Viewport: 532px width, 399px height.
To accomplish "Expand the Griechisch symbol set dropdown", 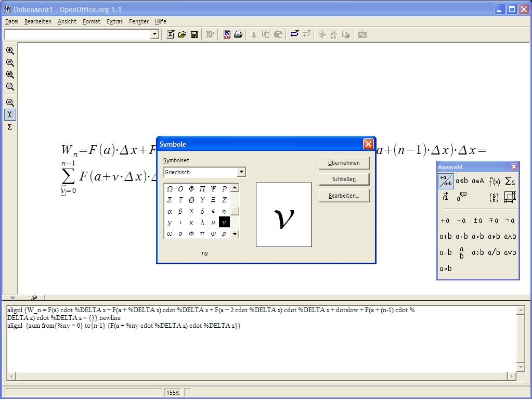I will coord(241,172).
